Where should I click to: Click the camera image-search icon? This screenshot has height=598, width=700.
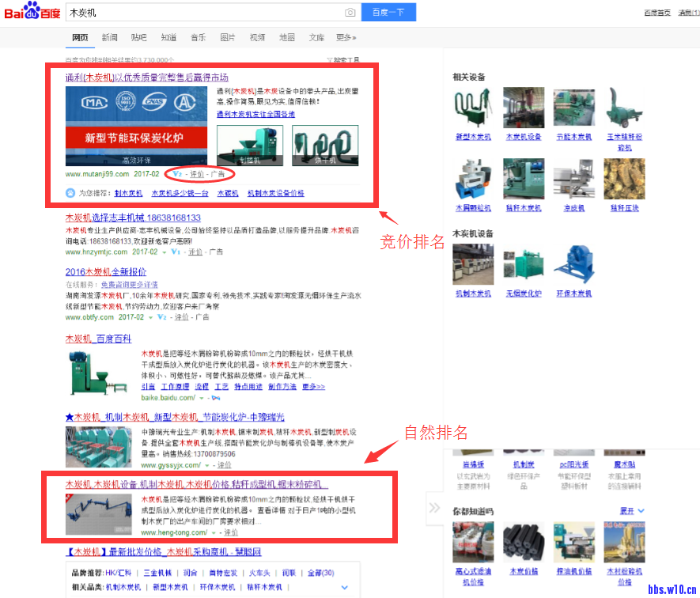[350, 13]
